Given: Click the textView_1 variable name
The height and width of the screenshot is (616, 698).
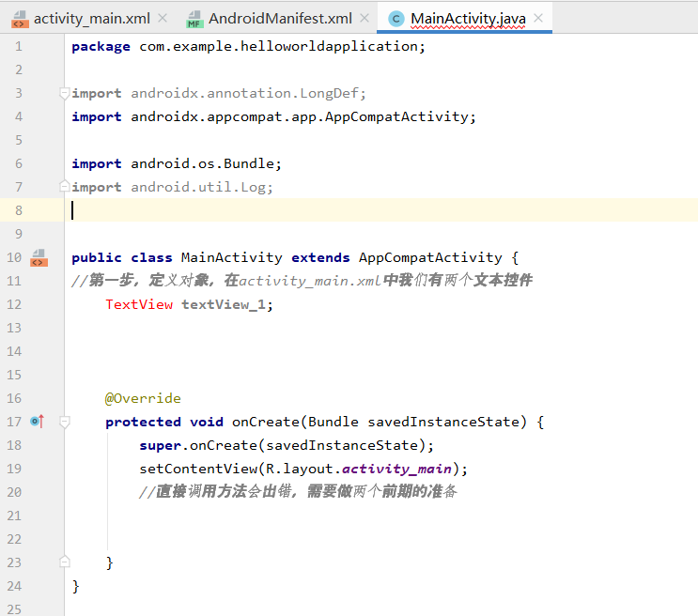Looking at the screenshot, I should [224, 304].
